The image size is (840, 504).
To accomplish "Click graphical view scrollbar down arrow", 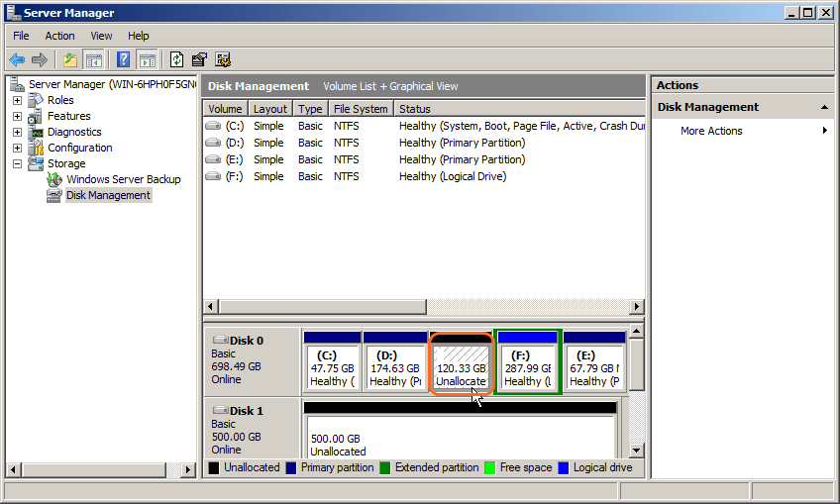I will tap(636, 450).
